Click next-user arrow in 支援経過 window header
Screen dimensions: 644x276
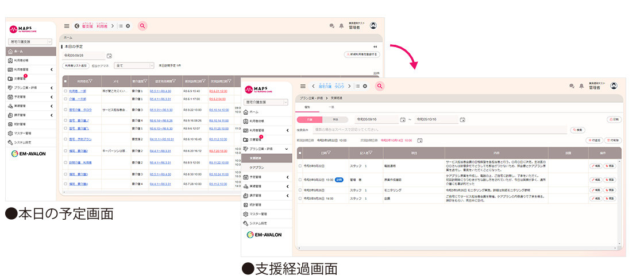click(x=349, y=86)
